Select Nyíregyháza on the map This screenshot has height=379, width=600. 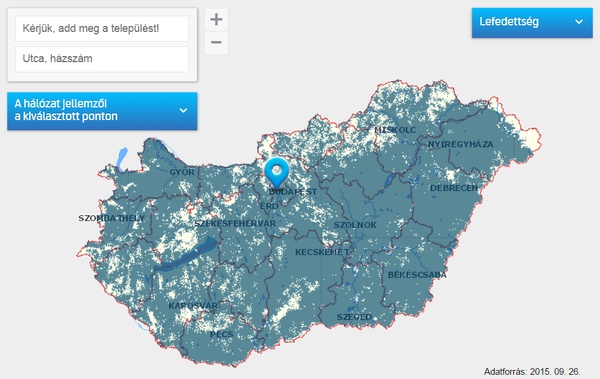(460, 144)
